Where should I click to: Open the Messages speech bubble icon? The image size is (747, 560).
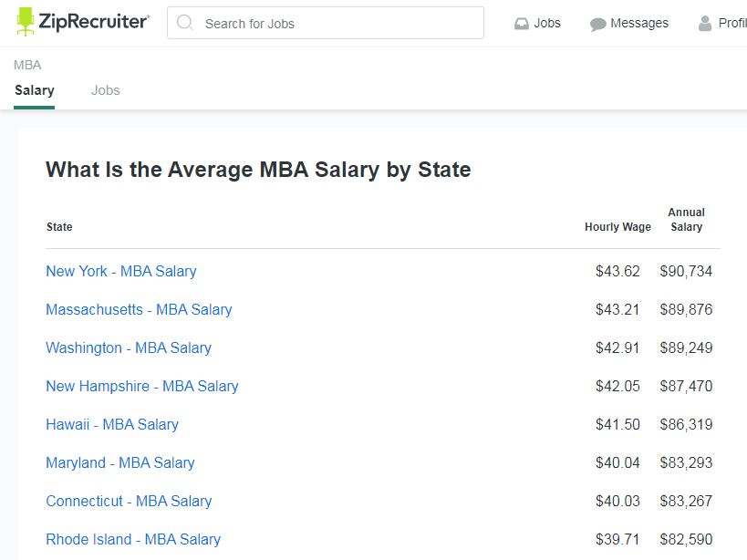click(x=598, y=24)
